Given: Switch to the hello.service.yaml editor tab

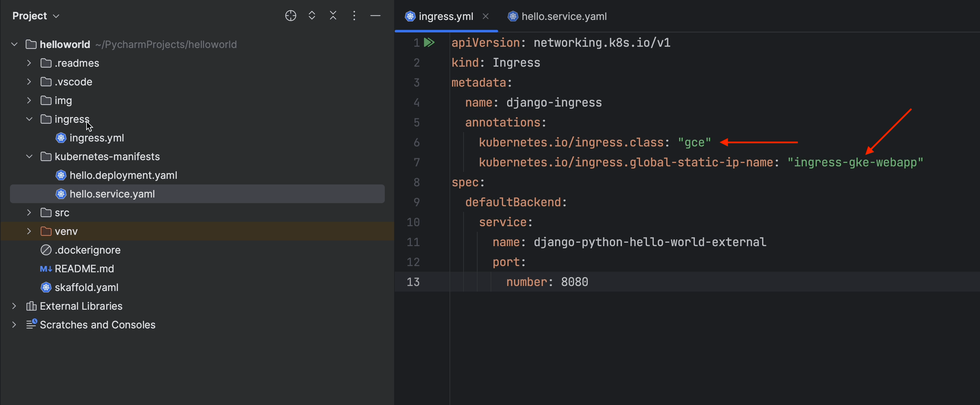Looking at the screenshot, I should [x=563, y=17].
